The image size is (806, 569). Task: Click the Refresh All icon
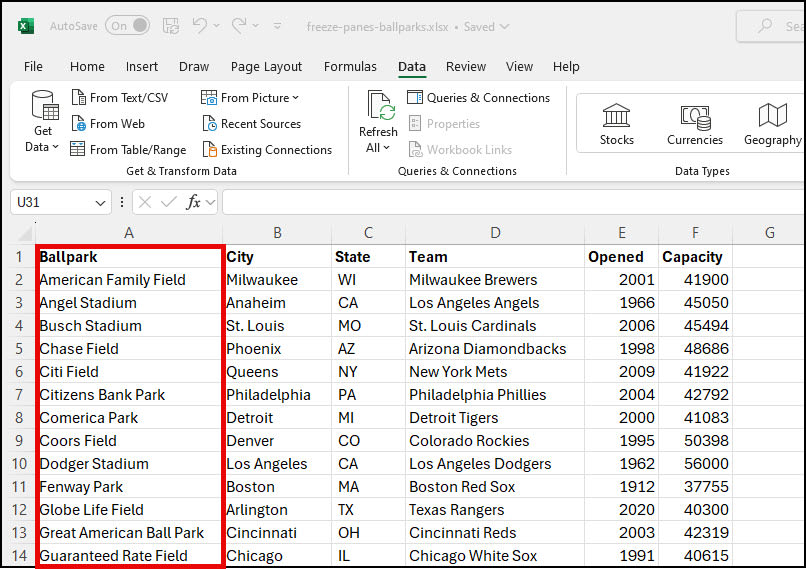coord(380,105)
